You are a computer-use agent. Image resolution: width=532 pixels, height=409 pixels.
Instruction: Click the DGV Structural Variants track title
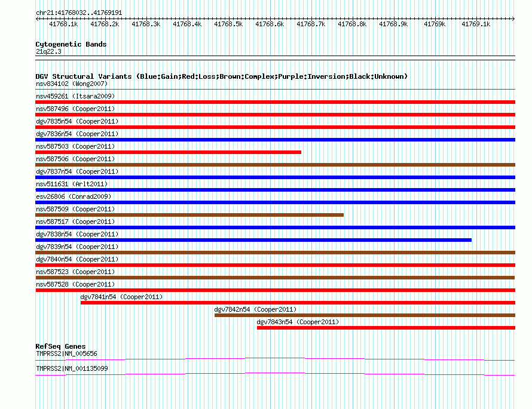[221, 76]
